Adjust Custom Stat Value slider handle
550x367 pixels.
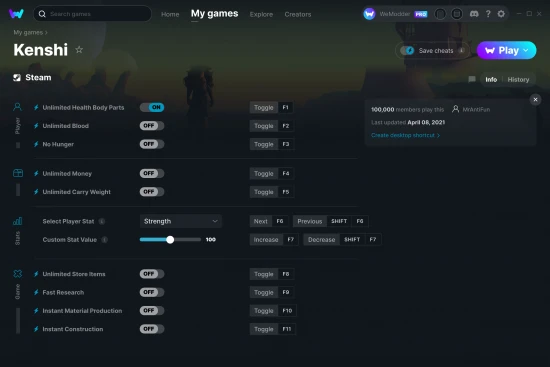(170, 240)
